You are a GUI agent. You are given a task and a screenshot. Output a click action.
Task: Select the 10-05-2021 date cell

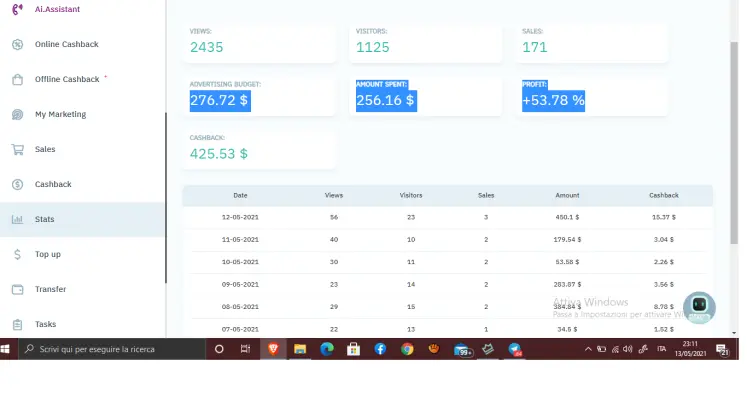point(240,262)
